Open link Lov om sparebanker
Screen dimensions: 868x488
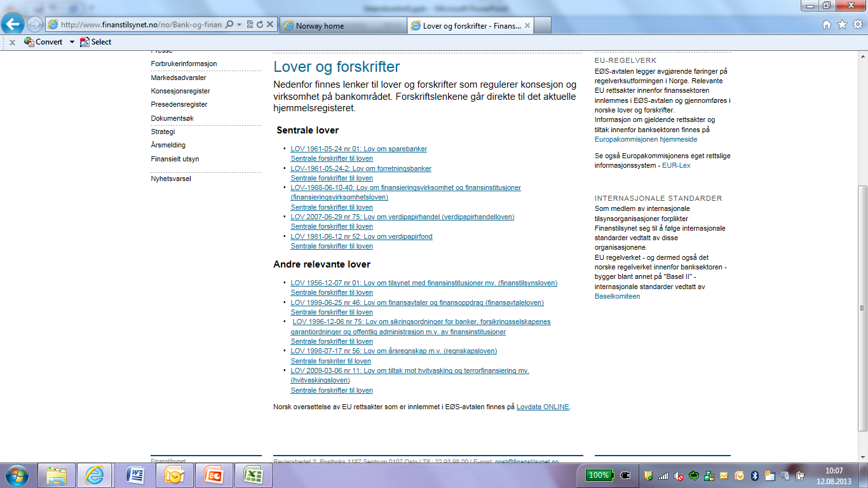(x=359, y=149)
